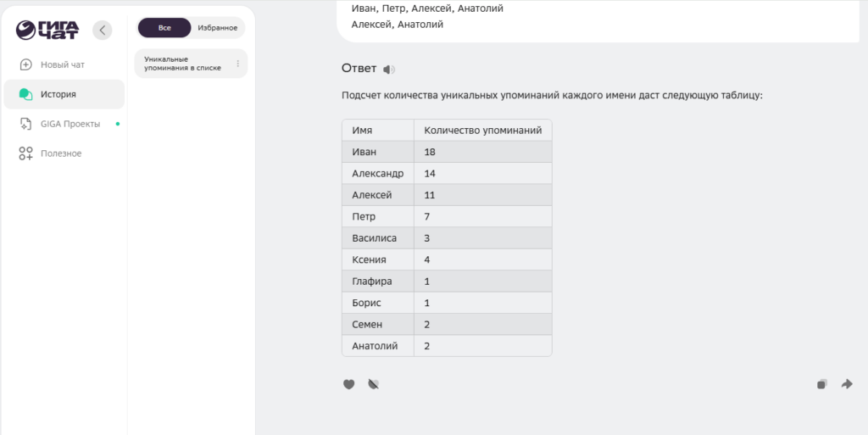Collapse the sidebar with the back arrow

pos(102,31)
